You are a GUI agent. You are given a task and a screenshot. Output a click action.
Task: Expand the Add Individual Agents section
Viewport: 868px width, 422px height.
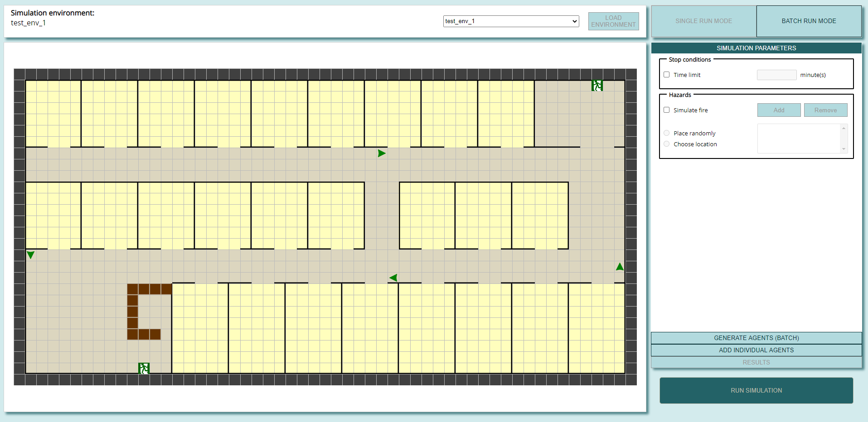(x=756, y=350)
